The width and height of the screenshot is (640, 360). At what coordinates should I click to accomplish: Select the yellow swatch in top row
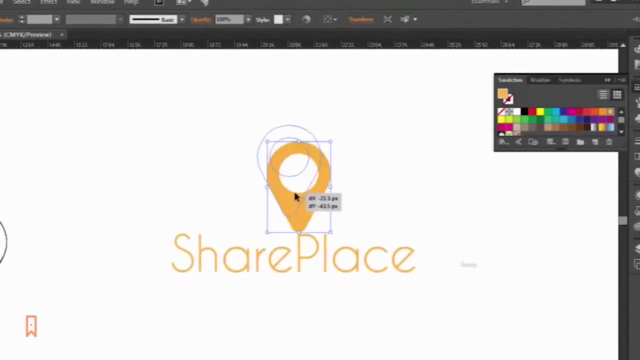540,111
